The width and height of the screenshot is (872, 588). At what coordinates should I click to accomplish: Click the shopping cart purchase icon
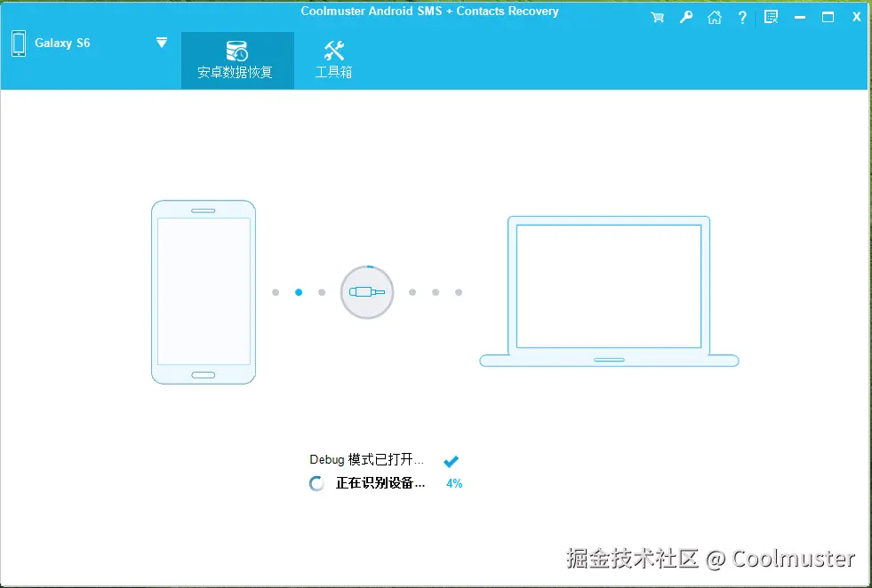click(658, 17)
